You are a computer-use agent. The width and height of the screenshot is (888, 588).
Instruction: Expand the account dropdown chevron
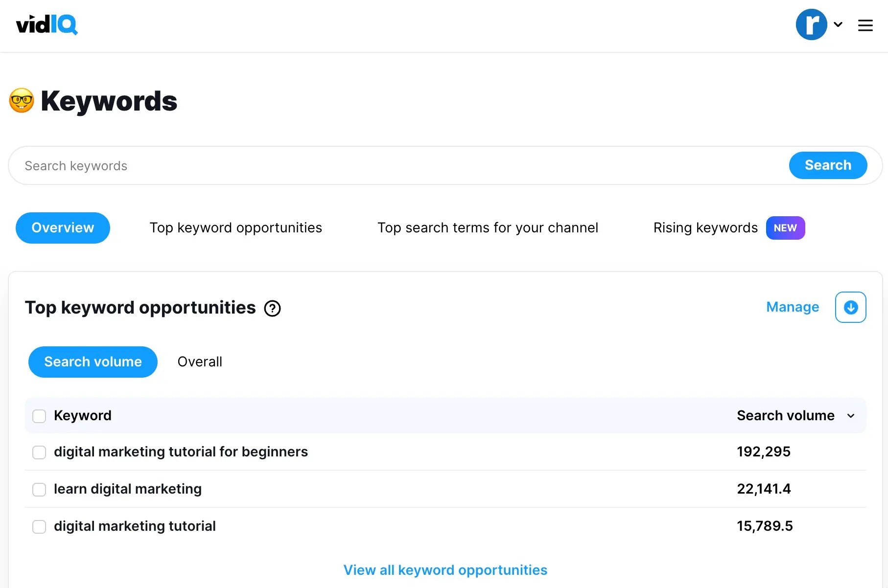point(838,24)
